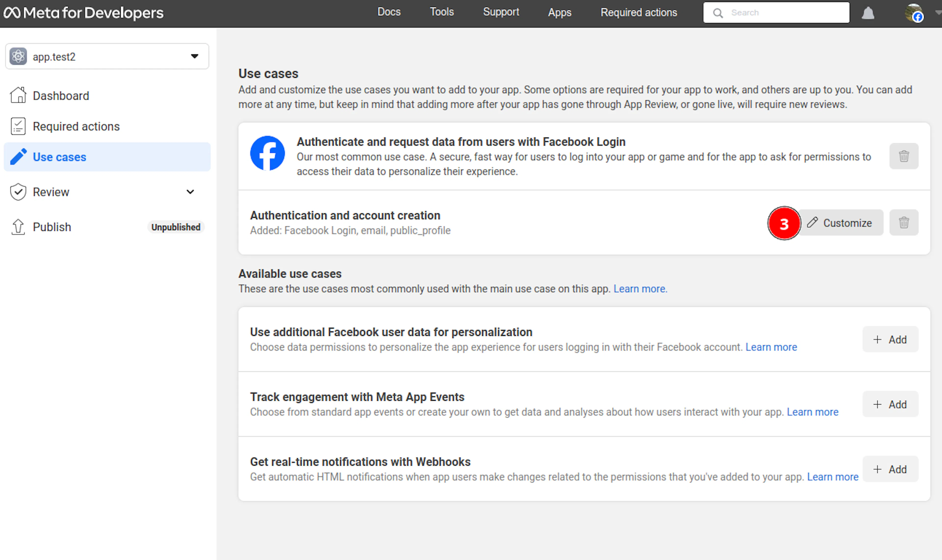This screenshot has width=942, height=560.
Task: Click the Review shield icon
Action: pyautogui.click(x=18, y=192)
